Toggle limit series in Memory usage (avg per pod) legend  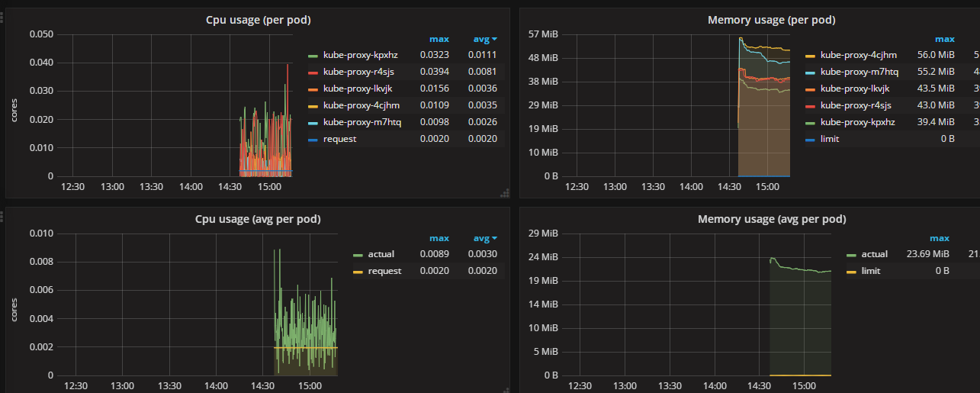(871, 271)
